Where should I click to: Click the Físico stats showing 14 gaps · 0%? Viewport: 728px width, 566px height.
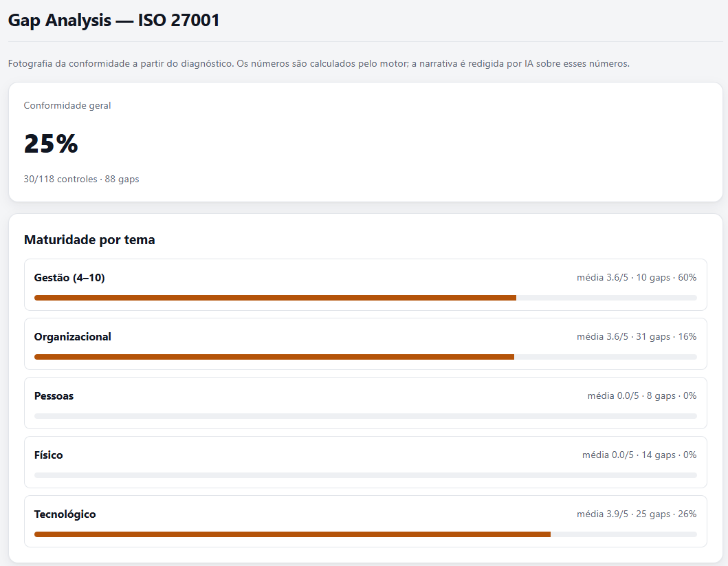[x=639, y=455]
